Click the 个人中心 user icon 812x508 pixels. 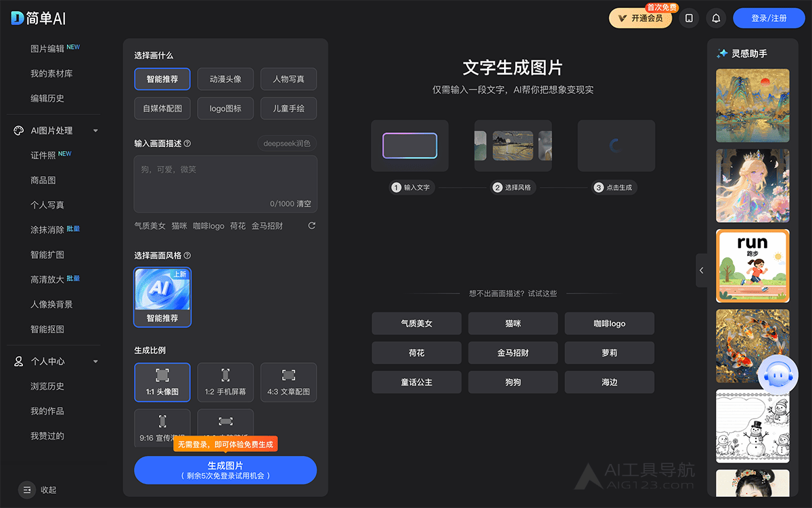19,362
